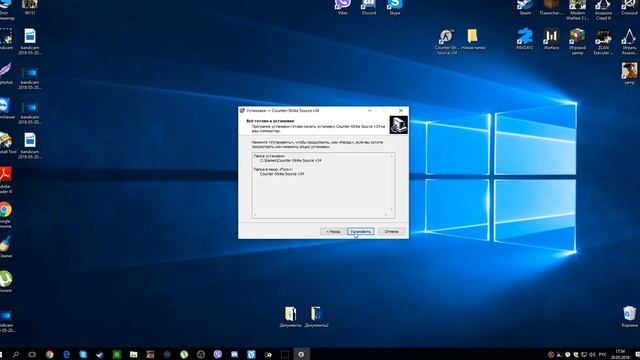This screenshot has height=360, width=640.
Task: Close the Counter-Strike Source setup window
Action: tap(401, 111)
